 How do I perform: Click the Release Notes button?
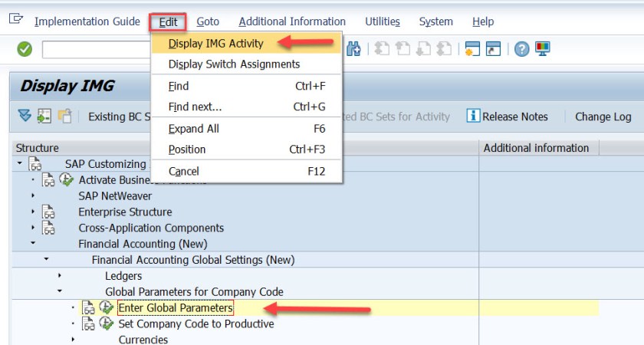pyautogui.click(x=514, y=117)
